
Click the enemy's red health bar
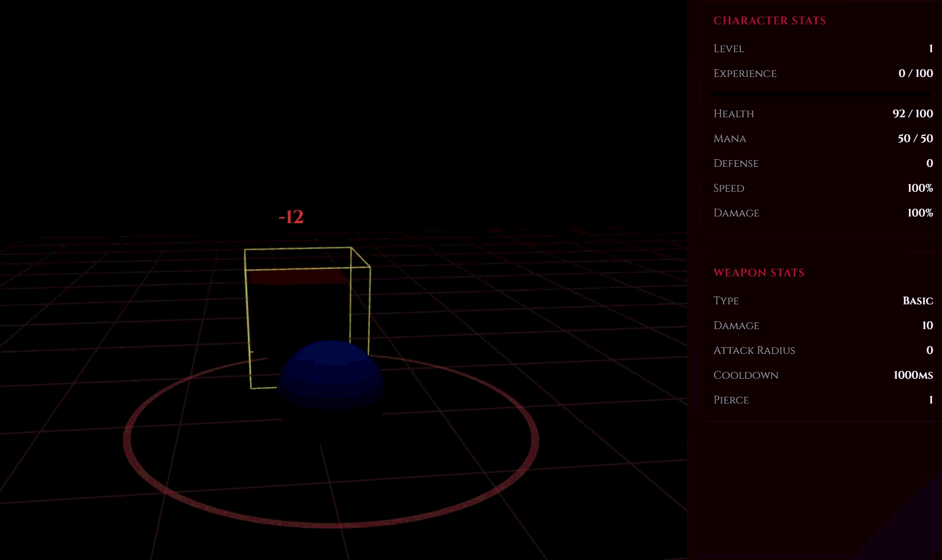tap(299, 278)
